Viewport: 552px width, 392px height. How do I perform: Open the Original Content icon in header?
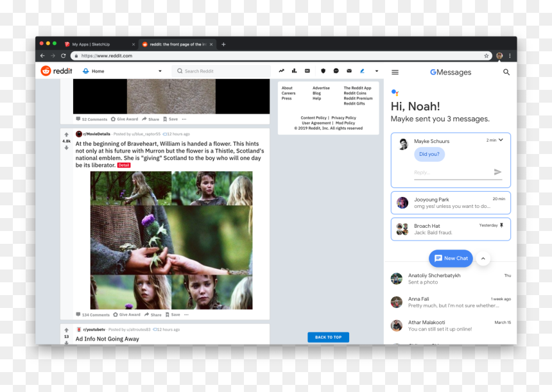tap(307, 71)
